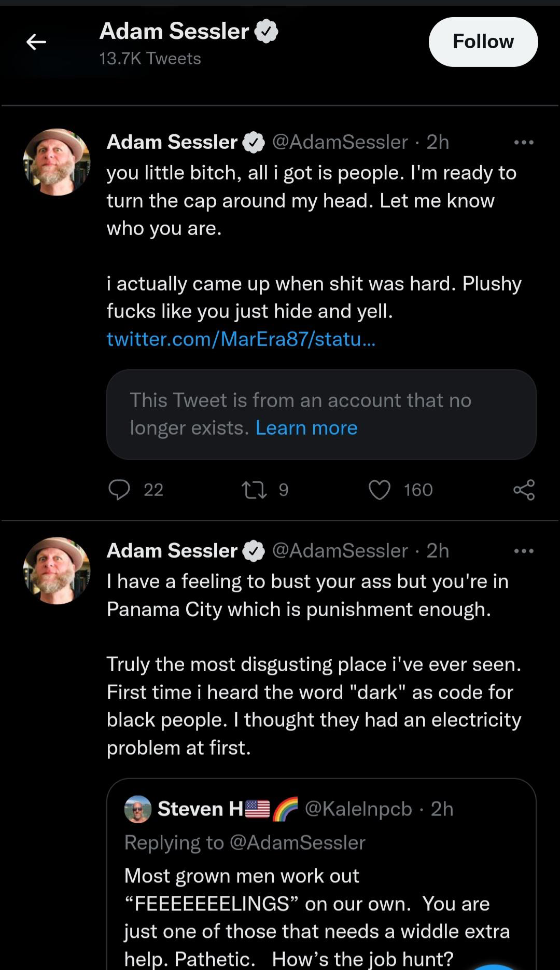Open three-dot menu on second tweet
Viewport: 560px width, 970px height.
[x=524, y=551]
